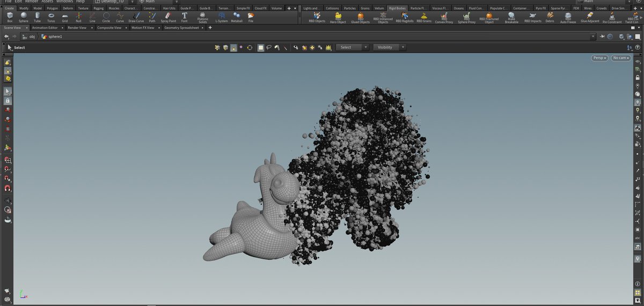Select the RBD Fractured Object tool

point(489,18)
